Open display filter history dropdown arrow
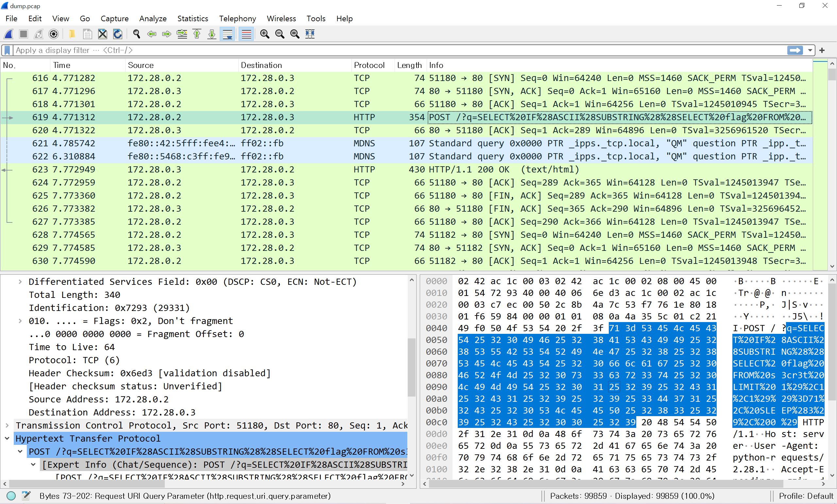The height and width of the screenshot is (504, 837). pos(810,50)
